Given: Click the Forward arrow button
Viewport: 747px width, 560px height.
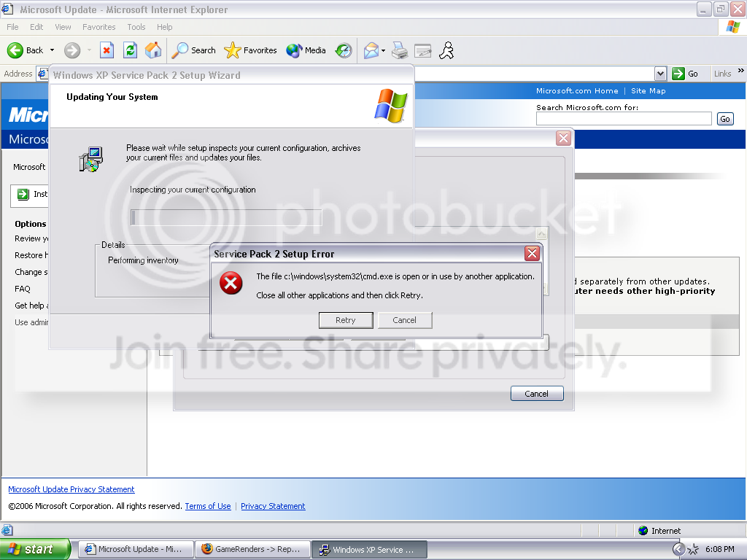Looking at the screenshot, I should [x=72, y=50].
